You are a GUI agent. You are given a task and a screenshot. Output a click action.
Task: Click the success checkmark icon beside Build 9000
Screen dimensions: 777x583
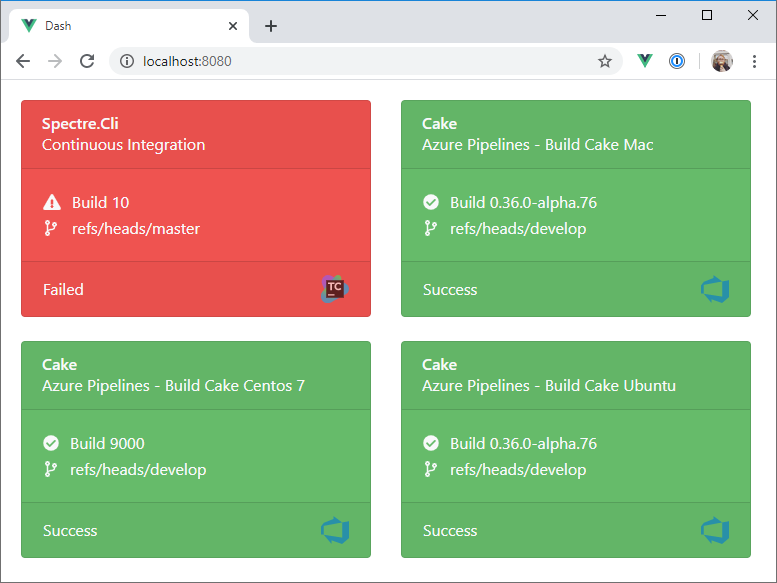(x=51, y=443)
